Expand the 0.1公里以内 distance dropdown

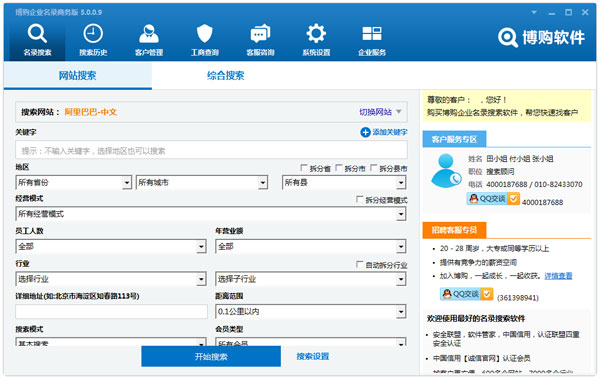coord(401,312)
